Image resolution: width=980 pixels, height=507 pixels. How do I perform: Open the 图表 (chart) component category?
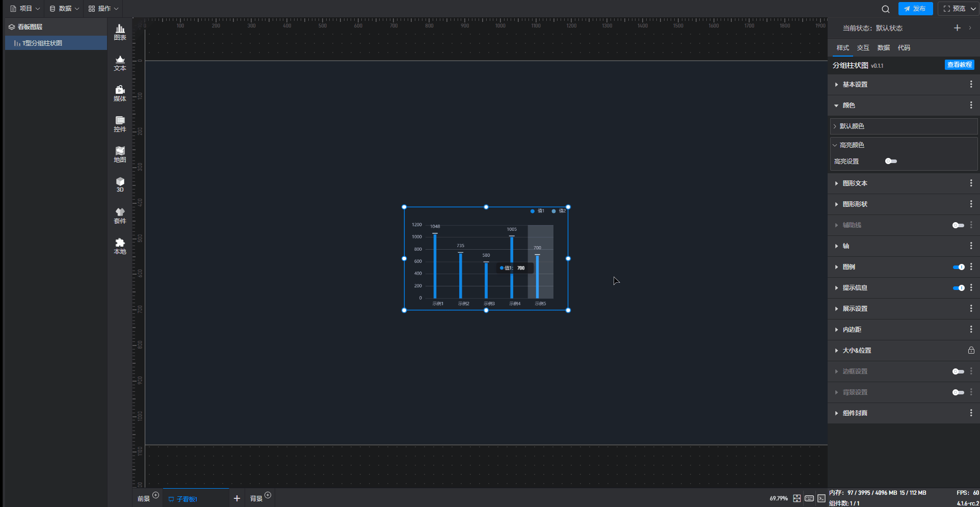[x=120, y=32]
